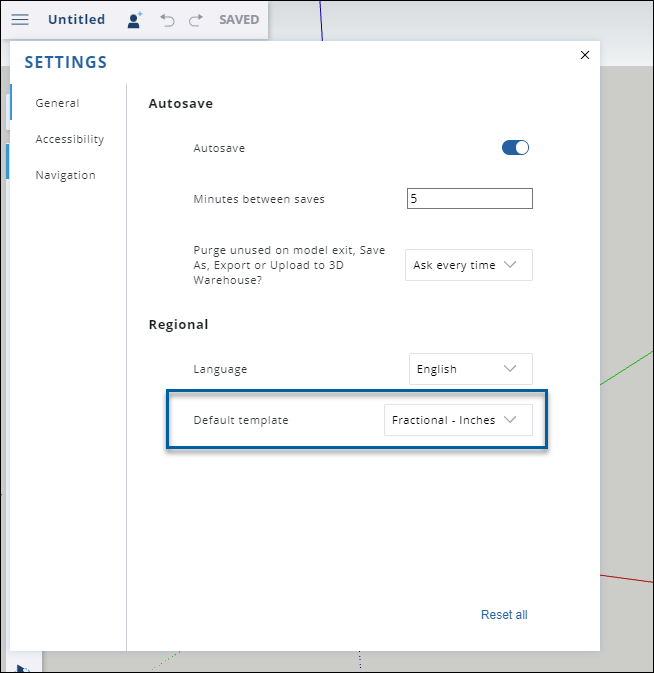This screenshot has height=673, width=654.
Task: Undo the last action
Action: coord(167,20)
